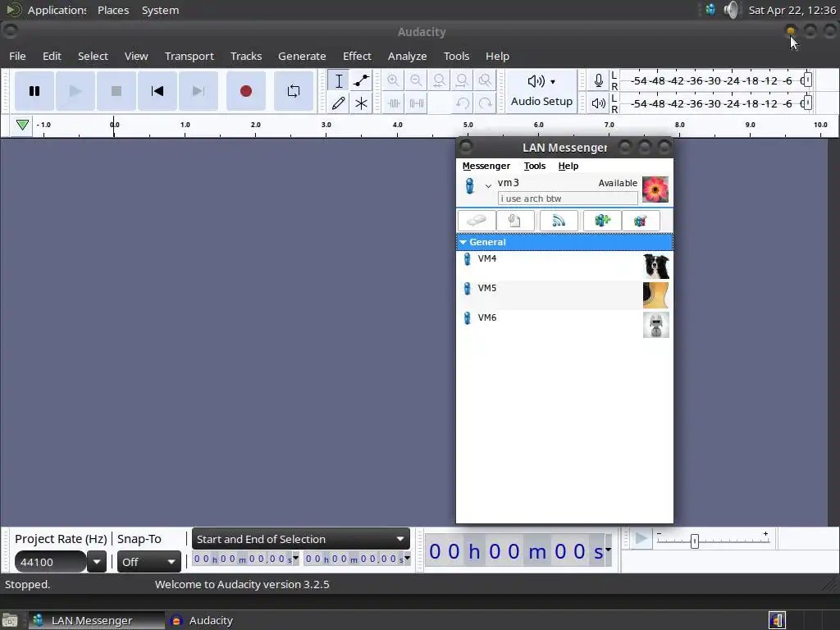Click Fit Selection to Width icon

pos(439,80)
